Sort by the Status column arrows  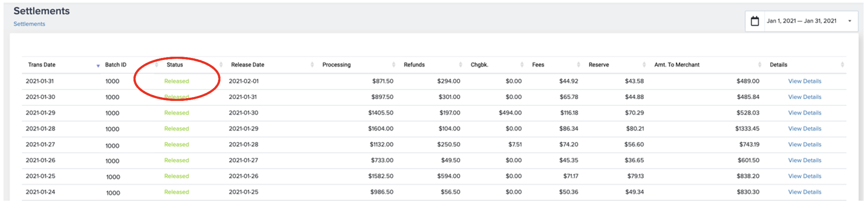click(x=221, y=65)
